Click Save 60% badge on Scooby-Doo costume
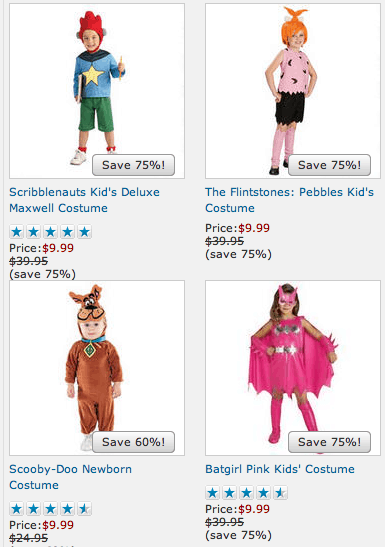 tap(134, 442)
